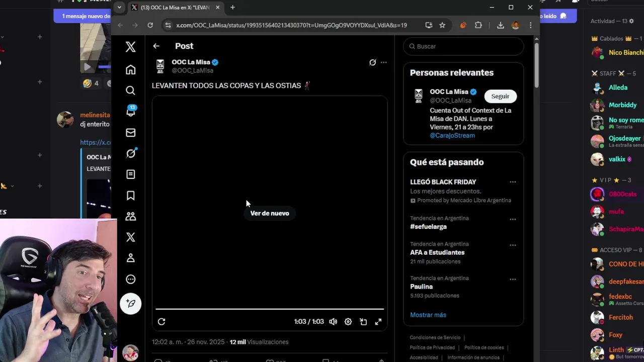The width and height of the screenshot is (644, 362).
Task: Click Mostrar más under trends
Action: [x=428, y=315]
